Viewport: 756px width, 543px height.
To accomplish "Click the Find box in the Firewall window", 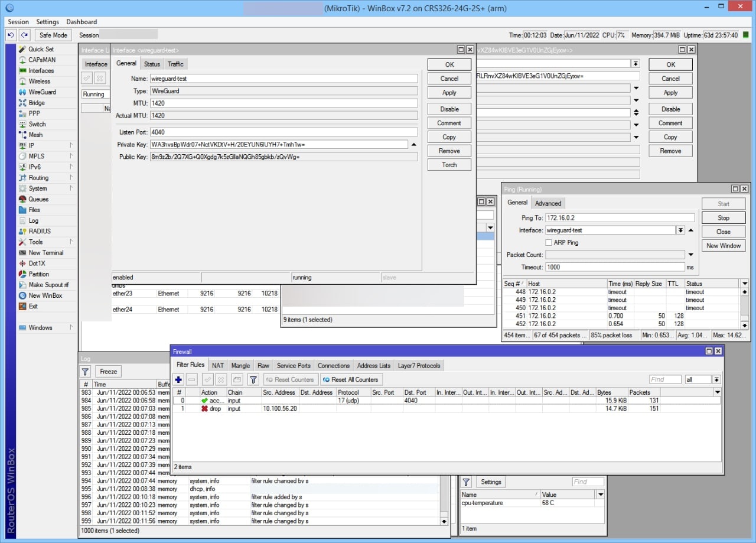I will (x=665, y=379).
